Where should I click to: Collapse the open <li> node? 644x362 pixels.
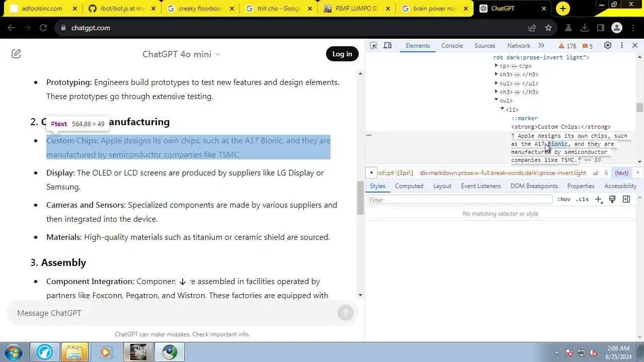[x=502, y=109]
